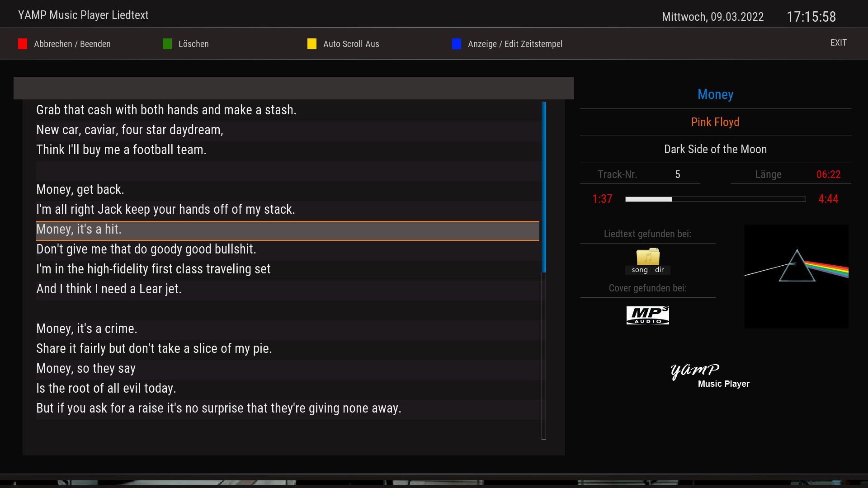Click the blue Anzeige / Edit Zeitstempel square
Image resolution: width=868 pixels, height=488 pixels.
[457, 44]
